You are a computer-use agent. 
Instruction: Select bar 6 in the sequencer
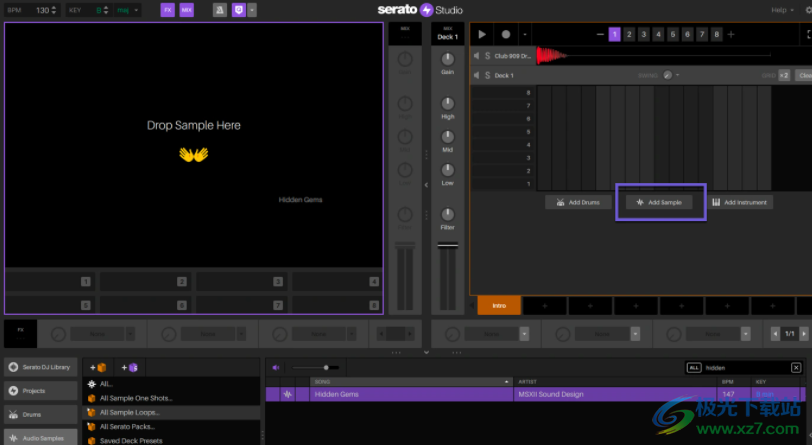[x=687, y=34]
